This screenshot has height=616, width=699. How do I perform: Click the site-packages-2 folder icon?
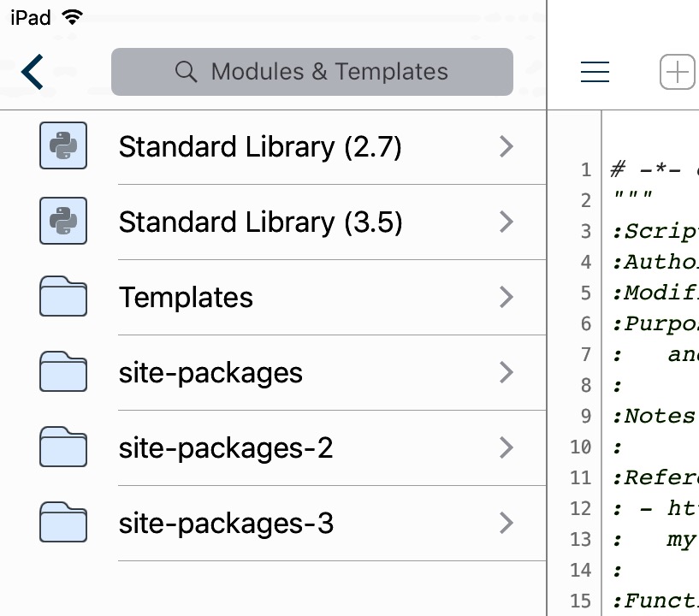coord(63,447)
